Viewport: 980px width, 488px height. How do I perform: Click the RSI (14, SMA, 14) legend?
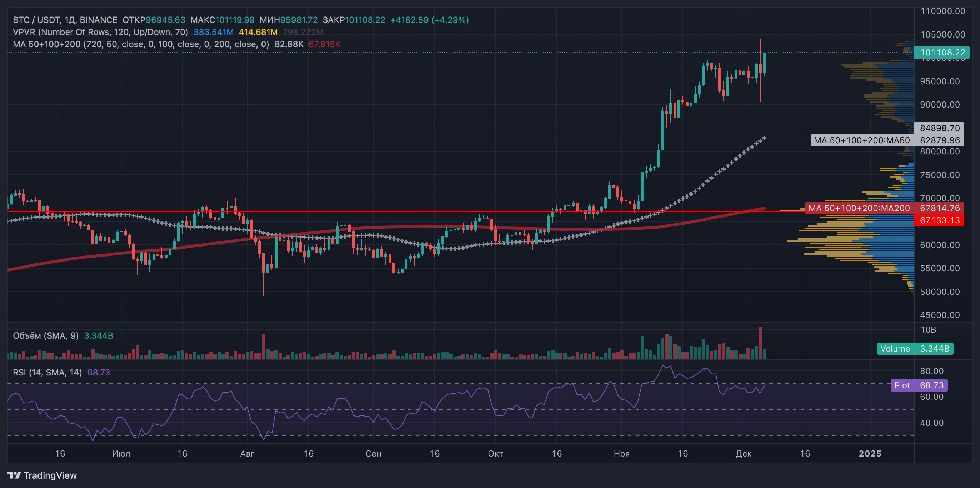[x=47, y=372]
